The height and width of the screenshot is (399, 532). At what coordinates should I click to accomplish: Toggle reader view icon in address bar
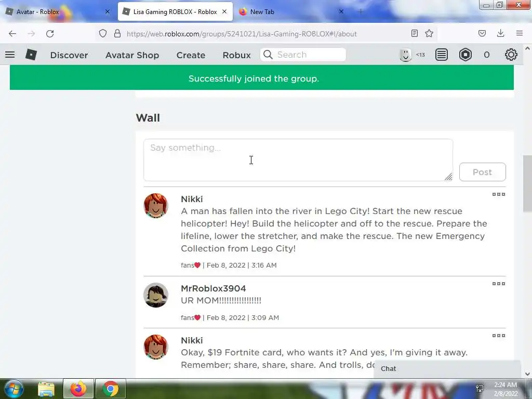point(414,33)
